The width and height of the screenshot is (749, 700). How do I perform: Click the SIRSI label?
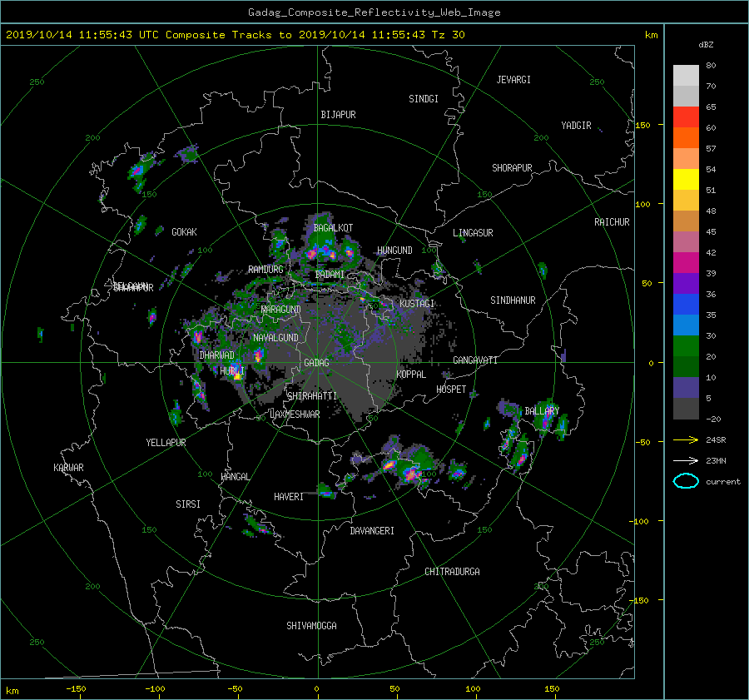[x=188, y=504]
